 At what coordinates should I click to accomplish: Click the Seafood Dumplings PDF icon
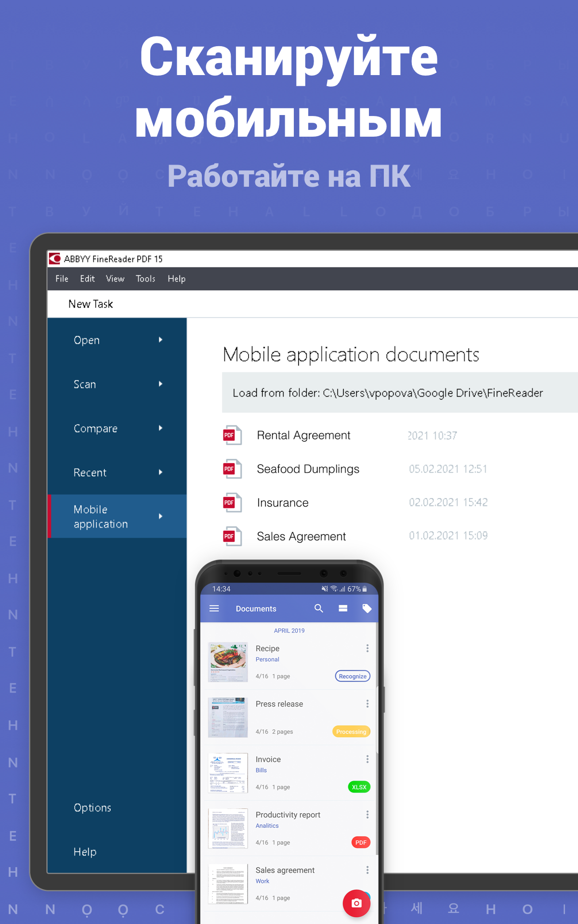[232, 469]
